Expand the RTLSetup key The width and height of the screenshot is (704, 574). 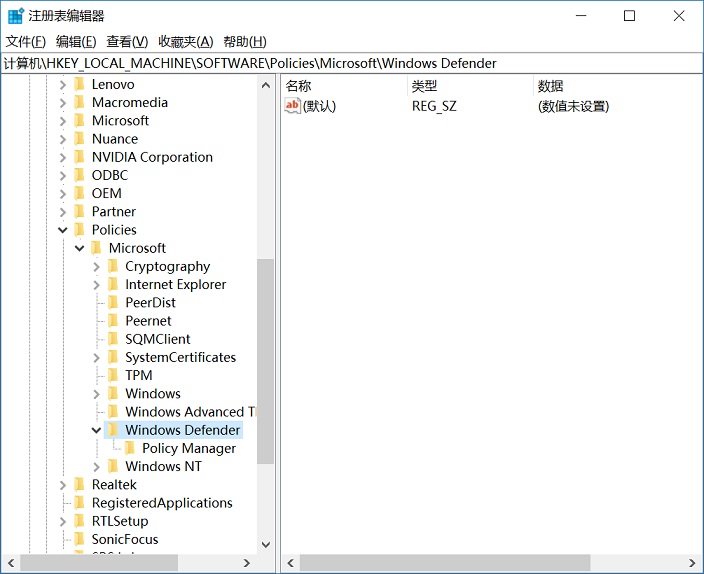click(x=62, y=521)
